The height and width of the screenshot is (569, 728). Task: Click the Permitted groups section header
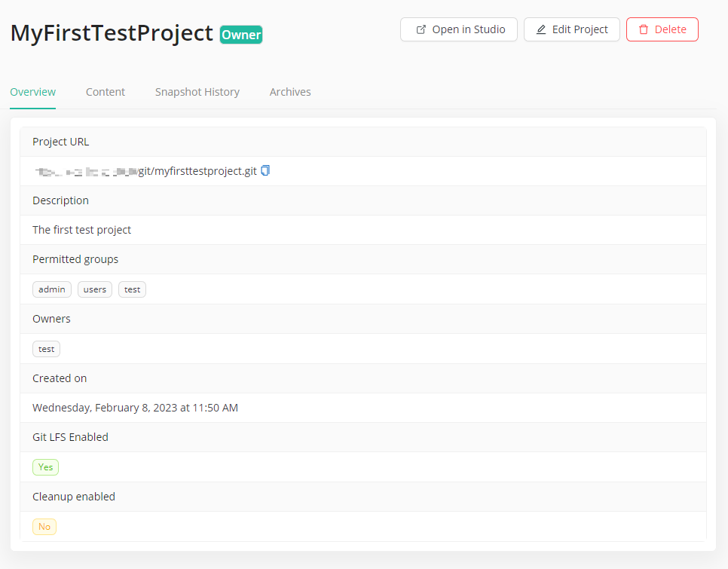pos(75,259)
